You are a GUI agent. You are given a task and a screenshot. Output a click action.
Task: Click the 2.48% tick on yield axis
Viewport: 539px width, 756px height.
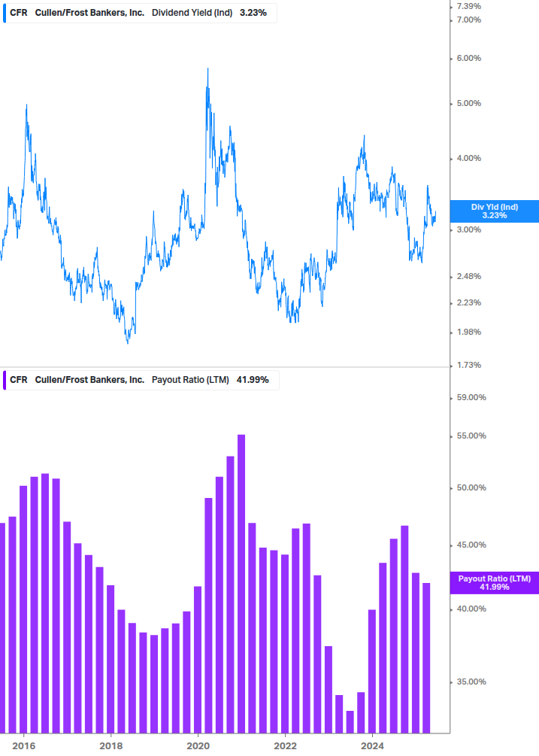pos(468,276)
